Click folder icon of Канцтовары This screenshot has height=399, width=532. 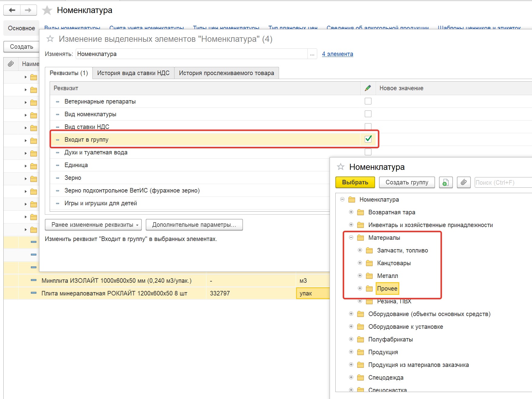pos(369,263)
